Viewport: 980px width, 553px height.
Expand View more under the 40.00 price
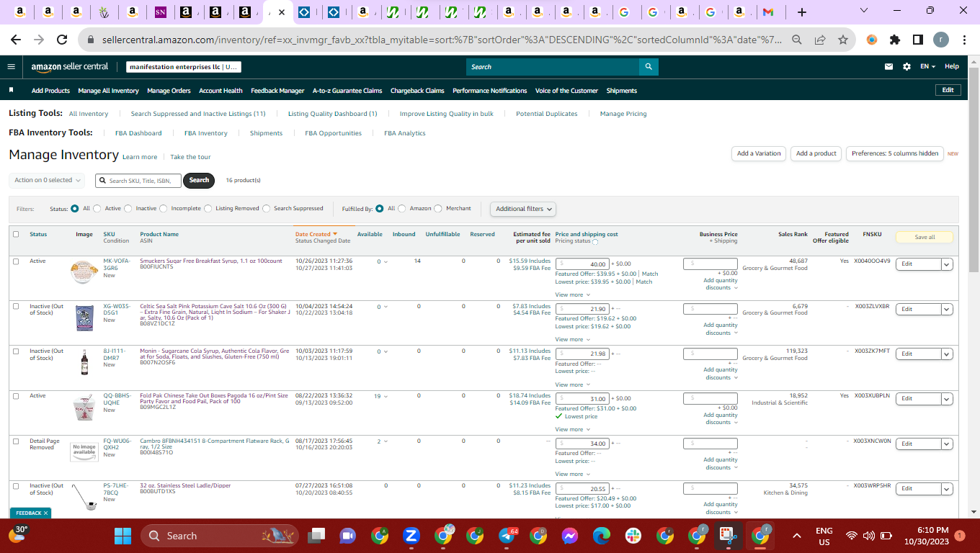click(572, 295)
